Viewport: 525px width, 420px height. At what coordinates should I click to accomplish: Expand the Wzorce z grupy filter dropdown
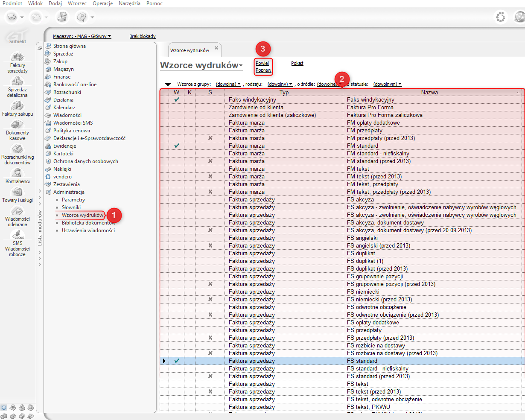228,85
